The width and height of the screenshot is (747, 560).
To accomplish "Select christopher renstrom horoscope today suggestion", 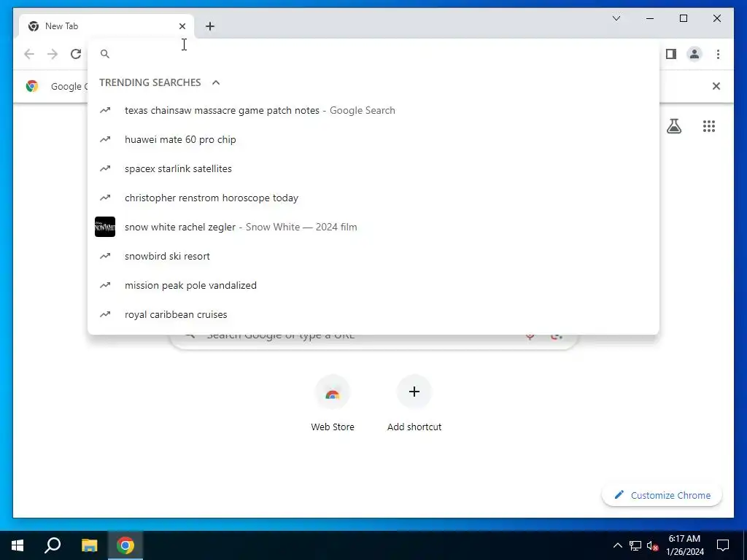I will click(373, 198).
